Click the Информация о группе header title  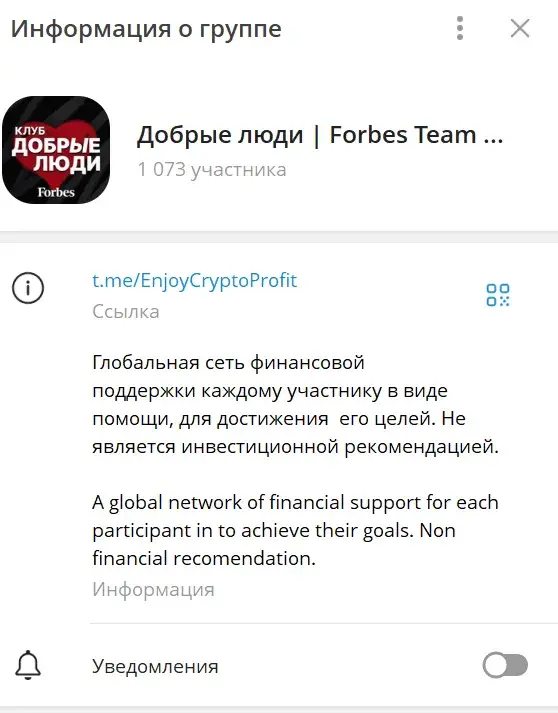(x=146, y=29)
